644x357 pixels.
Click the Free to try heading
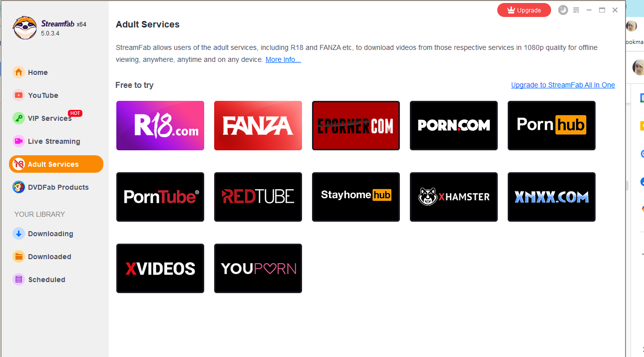click(x=134, y=85)
